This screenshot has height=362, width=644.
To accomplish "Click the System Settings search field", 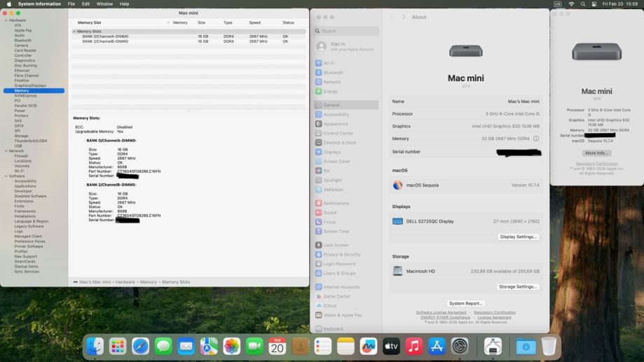I will point(346,31).
